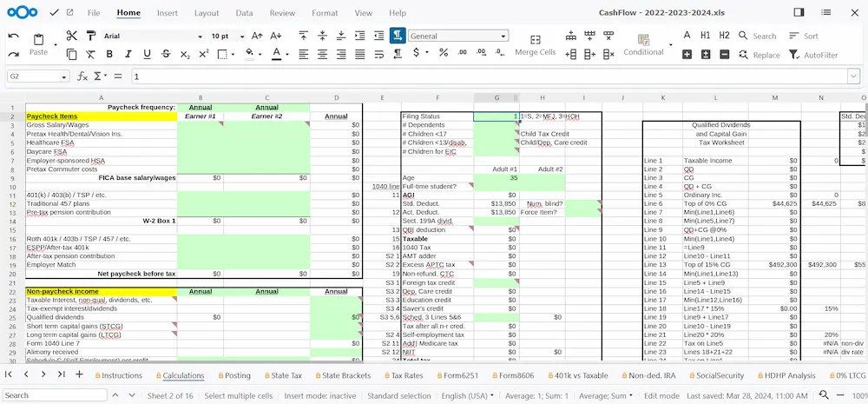Click the Replace button
Screen dimensions: 868x404
(759, 55)
